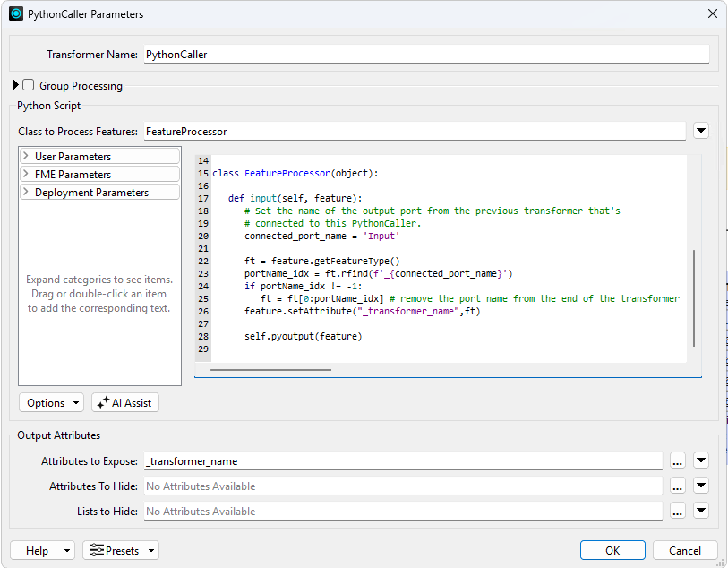
Task: Click line number 14 in editor gutter
Action: [203, 160]
